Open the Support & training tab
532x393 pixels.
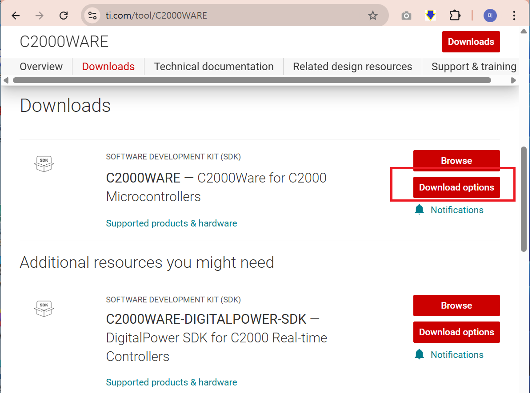474,67
